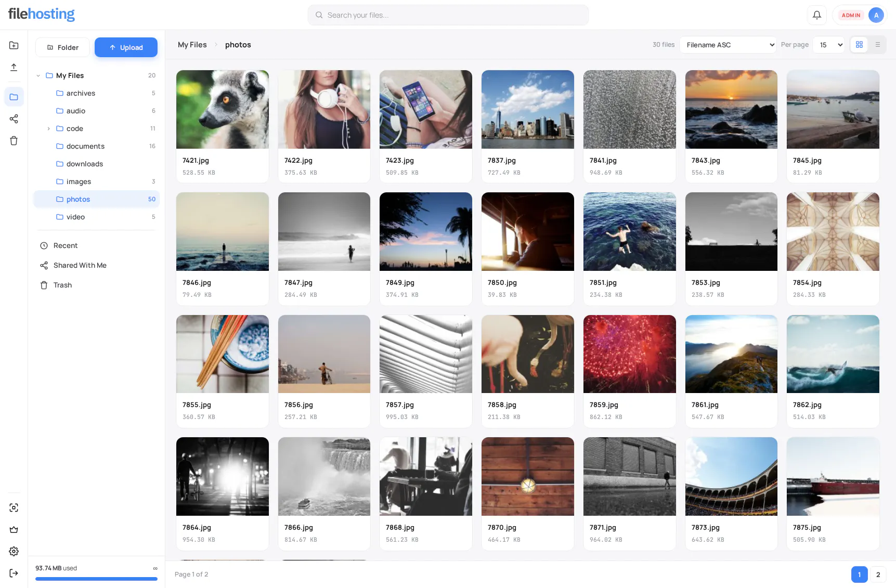Image resolution: width=896 pixels, height=588 pixels.
Task: Click the upload icon in left rail
Action: tap(14, 67)
